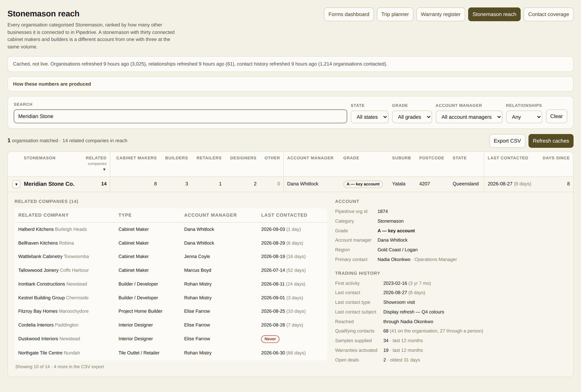
Task: Click the Refresh caches button
Action: point(551,141)
